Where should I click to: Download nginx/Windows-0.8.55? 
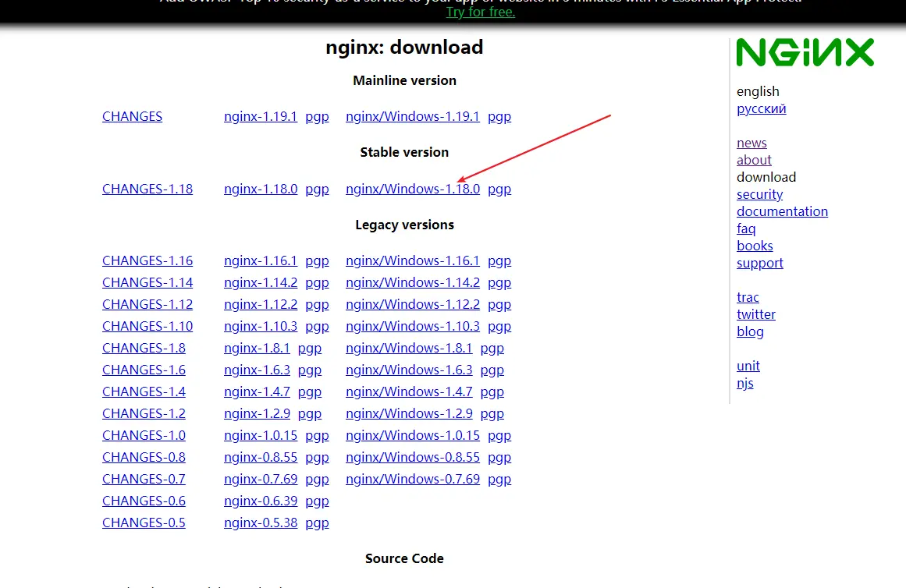point(413,458)
